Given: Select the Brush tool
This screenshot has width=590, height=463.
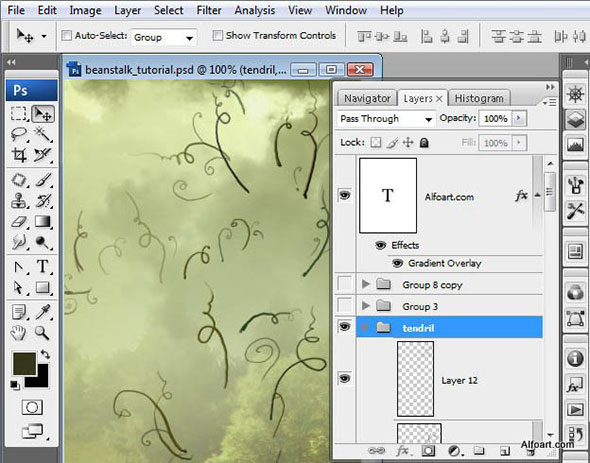Looking at the screenshot, I should pyautogui.click(x=43, y=180).
